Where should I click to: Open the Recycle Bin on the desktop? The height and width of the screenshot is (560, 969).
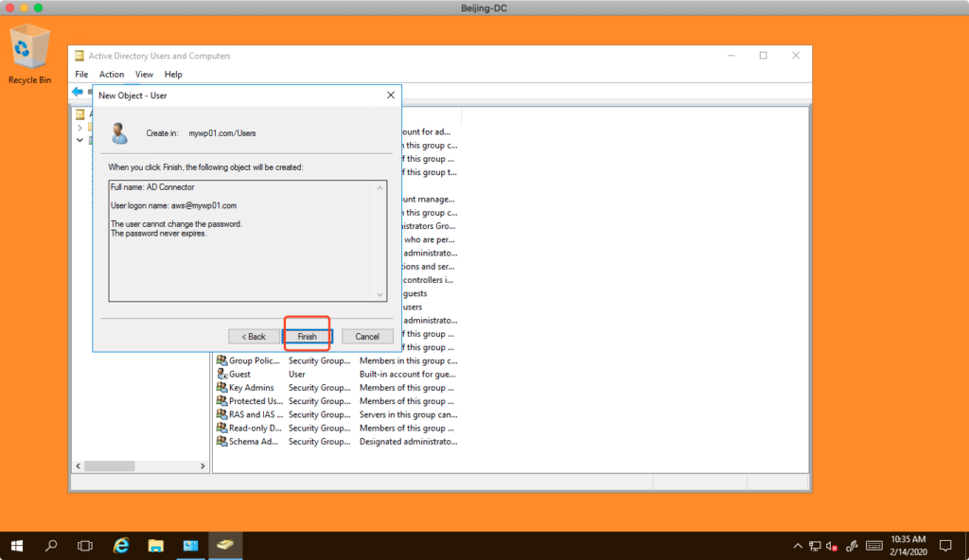coord(29,49)
